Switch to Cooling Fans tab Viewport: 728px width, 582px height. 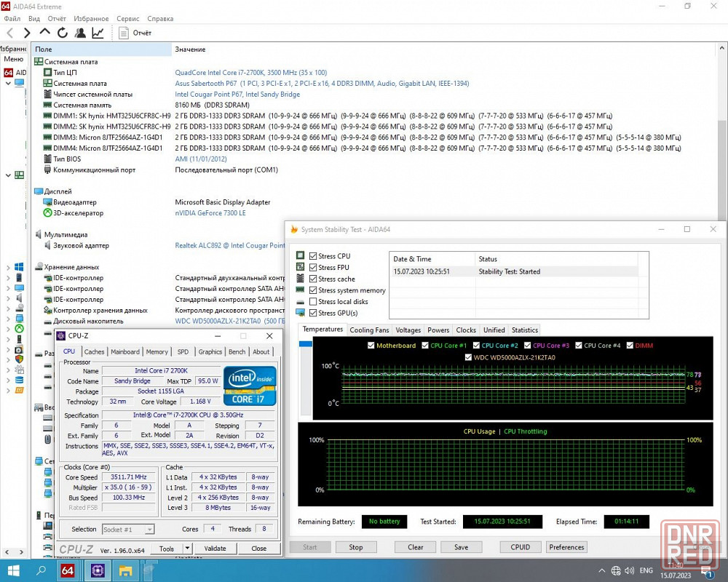[x=369, y=330]
